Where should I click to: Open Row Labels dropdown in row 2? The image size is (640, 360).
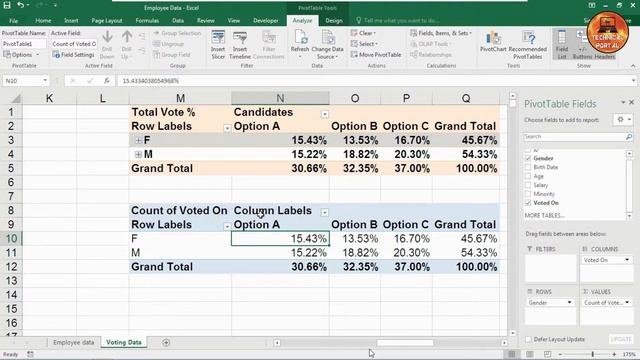coord(227,128)
